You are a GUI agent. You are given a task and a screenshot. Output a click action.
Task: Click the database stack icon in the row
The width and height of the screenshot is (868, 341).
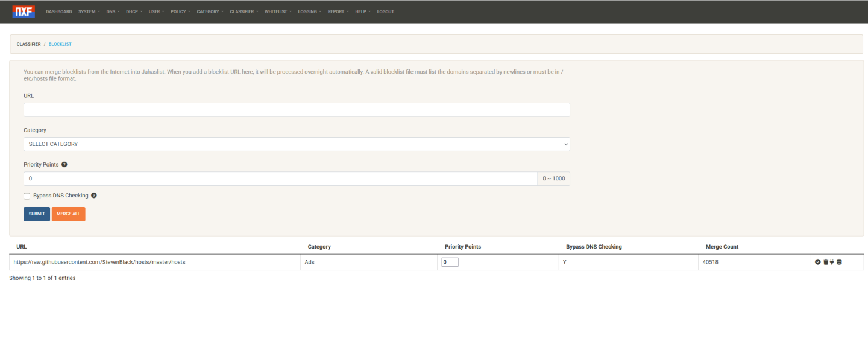839,262
